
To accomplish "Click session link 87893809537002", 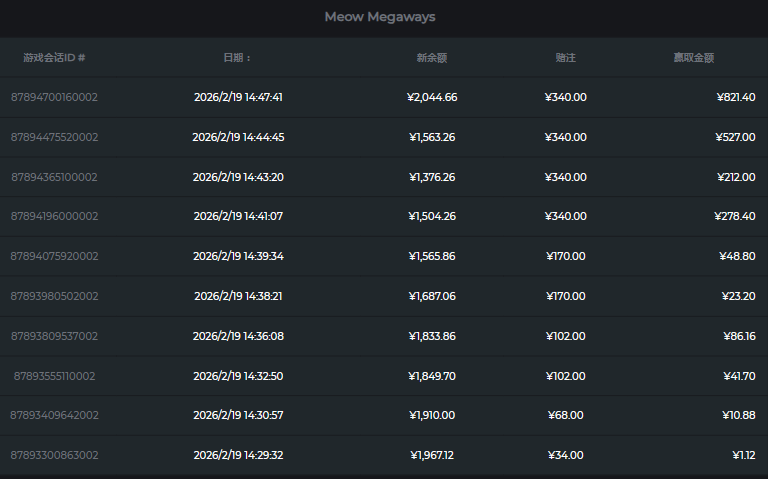I will [x=54, y=336].
